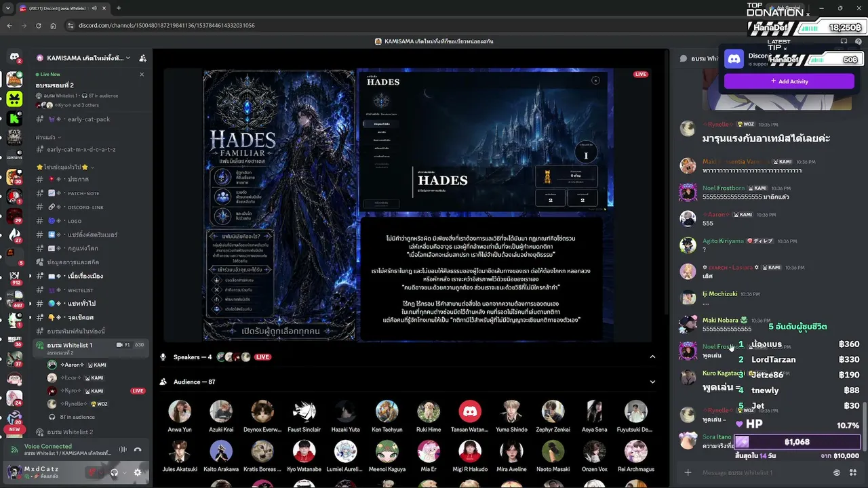Screen dimensions: 868x488
Task: Click the Leor speaker row in channel list
Action: (95, 378)
